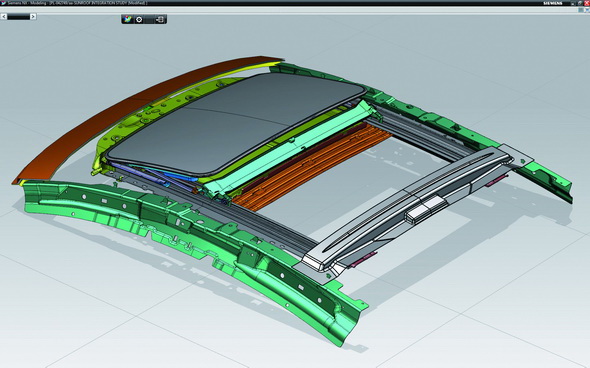
Task: Close the NX application window
Action: tap(587, 3)
